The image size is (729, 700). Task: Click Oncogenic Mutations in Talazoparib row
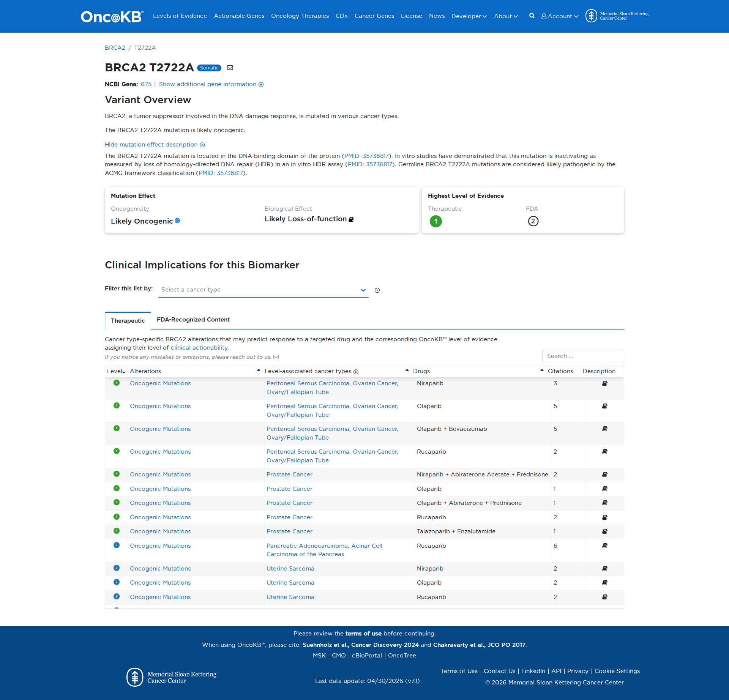(160, 531)
